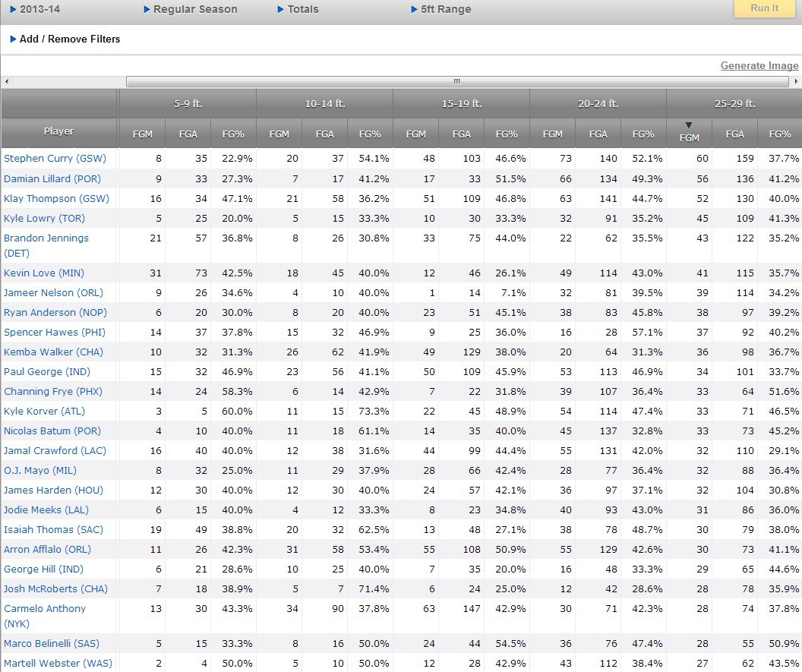Open Damian Lillard (POR) player link
The image size is (802, 672).
pyautogui.click(x=52, y=178)
